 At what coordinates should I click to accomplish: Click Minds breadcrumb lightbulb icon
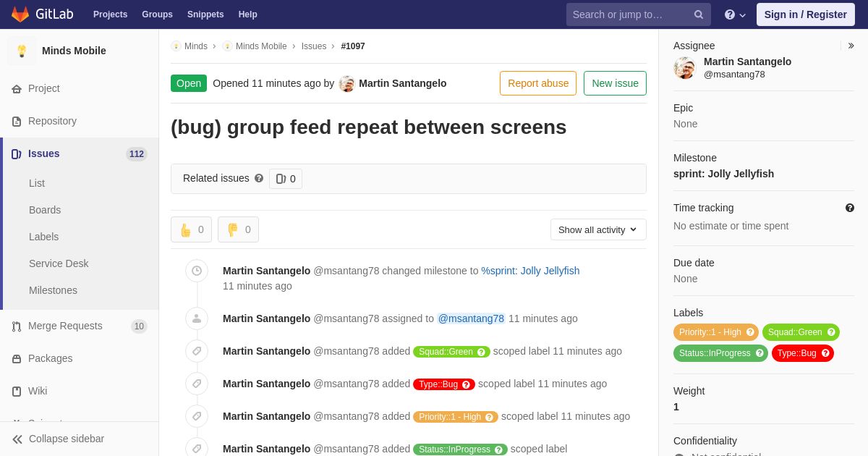click(x=176, y=46)
